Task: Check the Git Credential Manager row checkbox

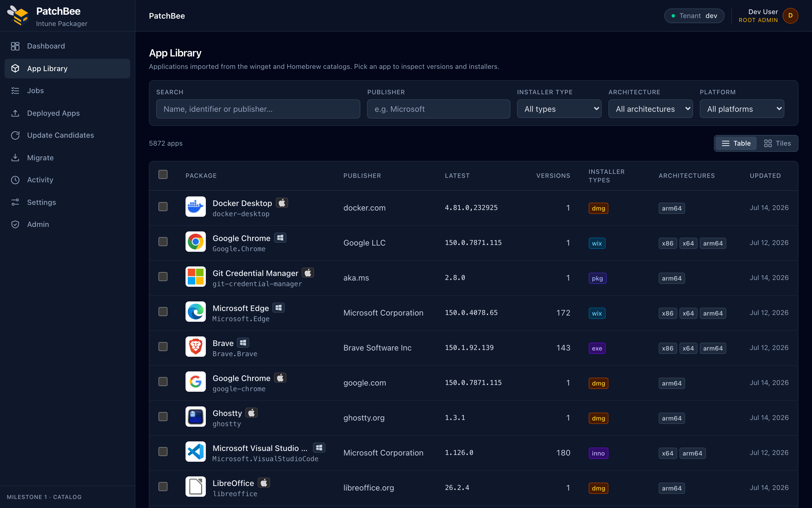Action: (x=163, y=277)
